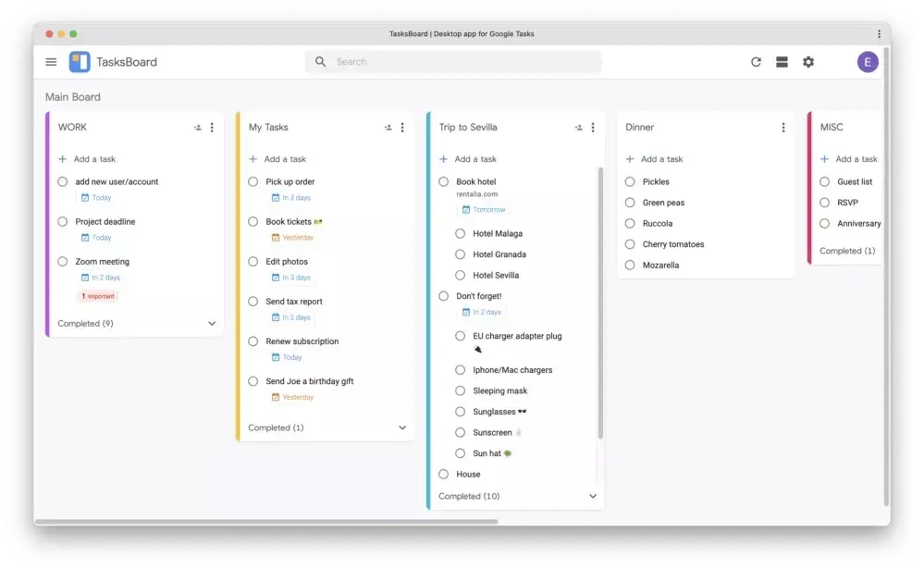Image resolution: width=924 pixels, height=570 pixels.
Task: Click the Tomorrow date chip on Book hotel
Action: pos(484,209)
